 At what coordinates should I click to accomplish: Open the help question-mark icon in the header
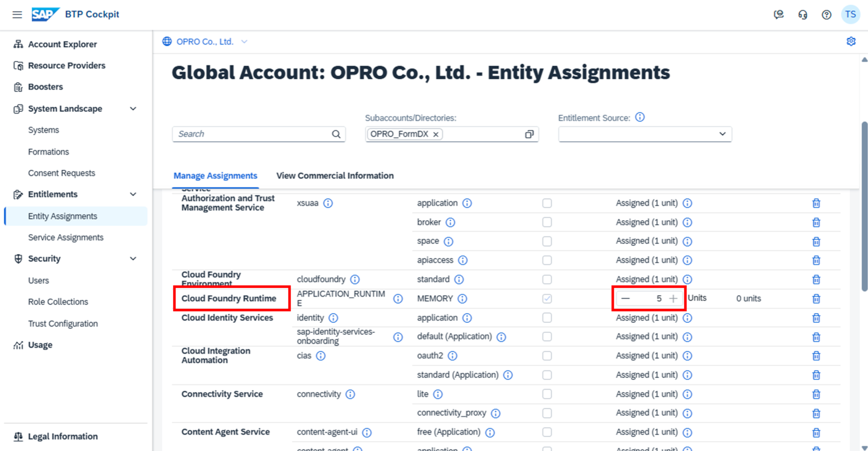(x=826, y=15)
